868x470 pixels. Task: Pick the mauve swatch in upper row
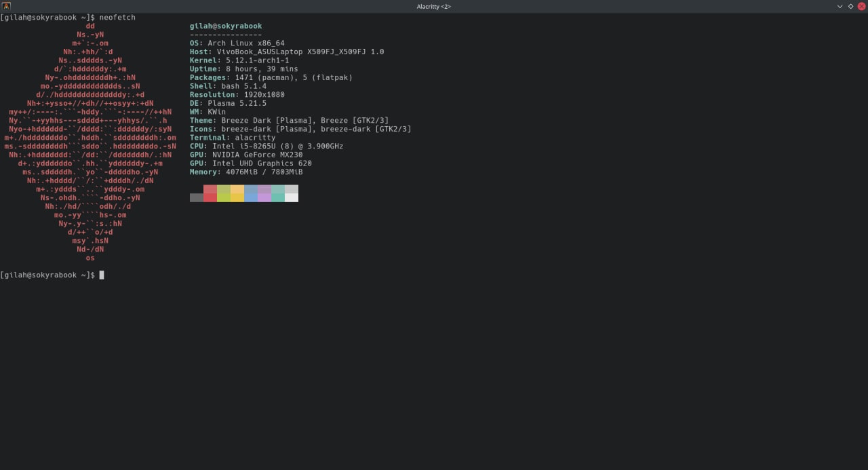point(264,189)
